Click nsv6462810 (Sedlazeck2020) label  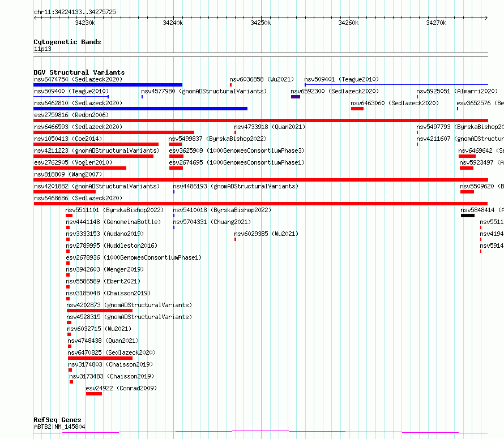pos(78,103)
